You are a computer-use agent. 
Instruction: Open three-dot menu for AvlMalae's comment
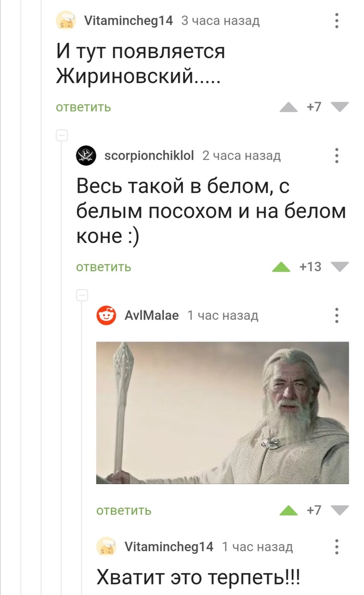337,315
